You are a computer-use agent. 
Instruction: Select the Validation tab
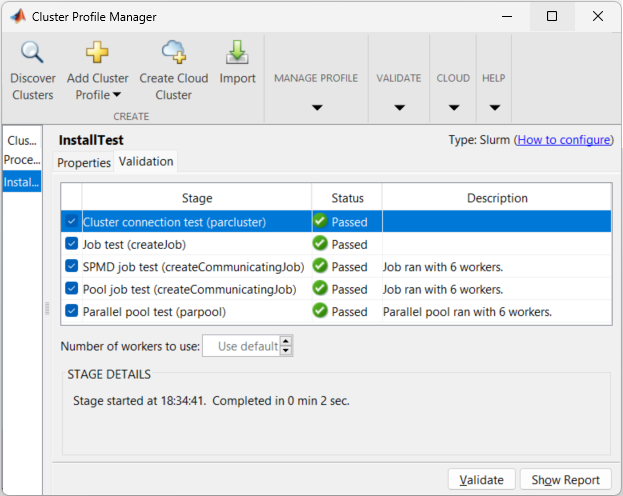146,162
